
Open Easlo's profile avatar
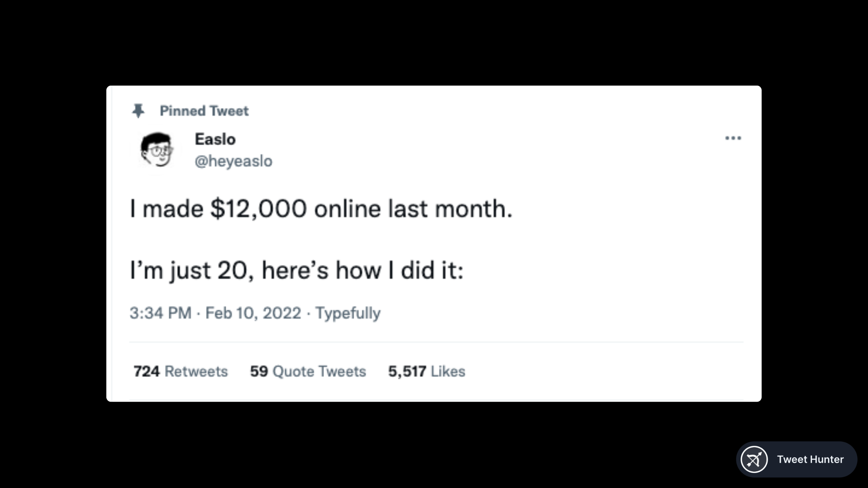click(x=156, y=149)
